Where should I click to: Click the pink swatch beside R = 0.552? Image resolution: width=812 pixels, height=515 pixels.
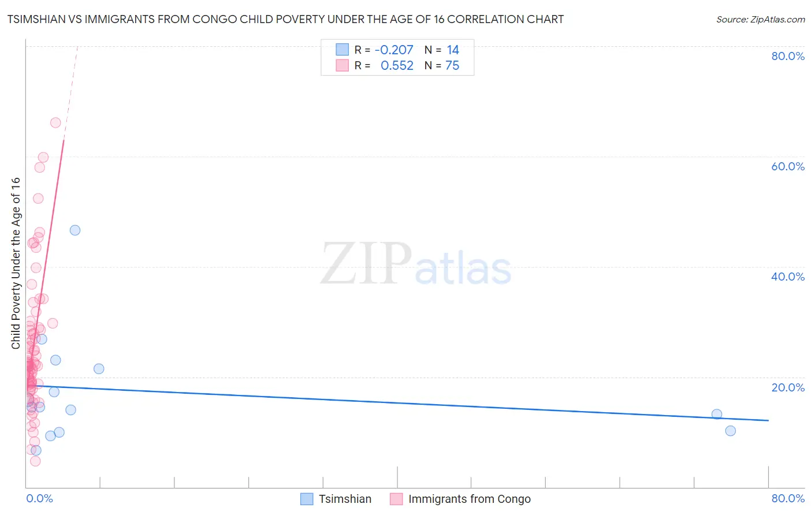342,65
